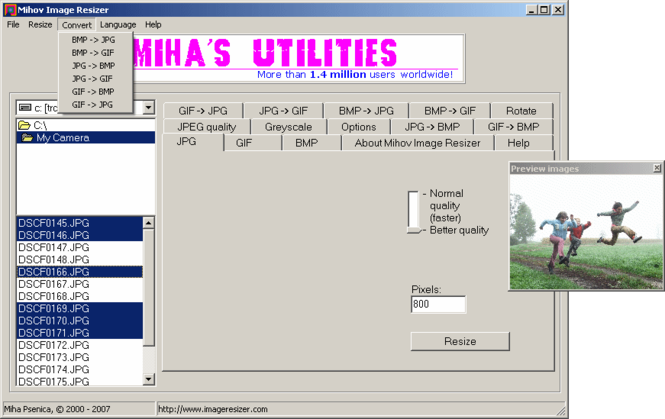Open the Greyscale tab
This screenshot has height=419, width=665.
point(288,127)
